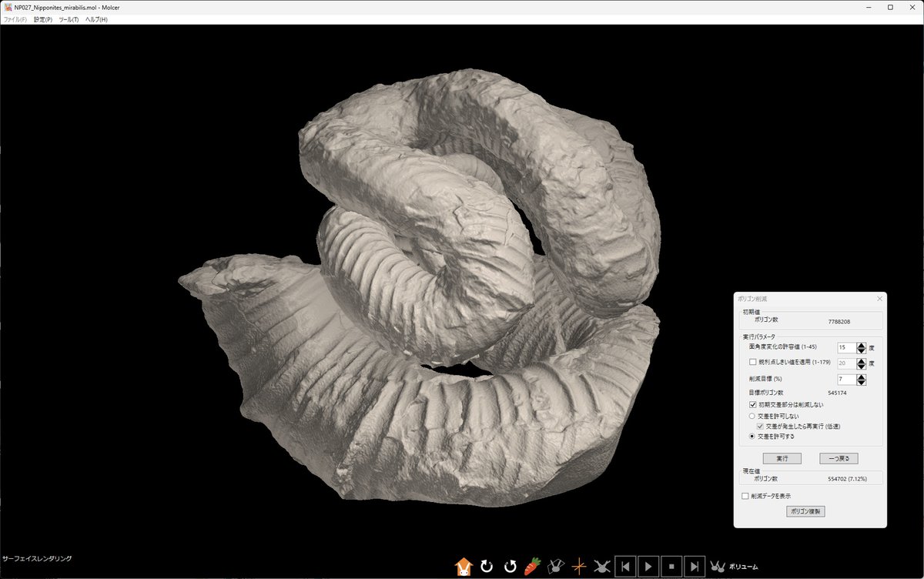924x579 pixels.
Task: Click the carrot icon in bottom toolbar
Action: tap(532, 567)
